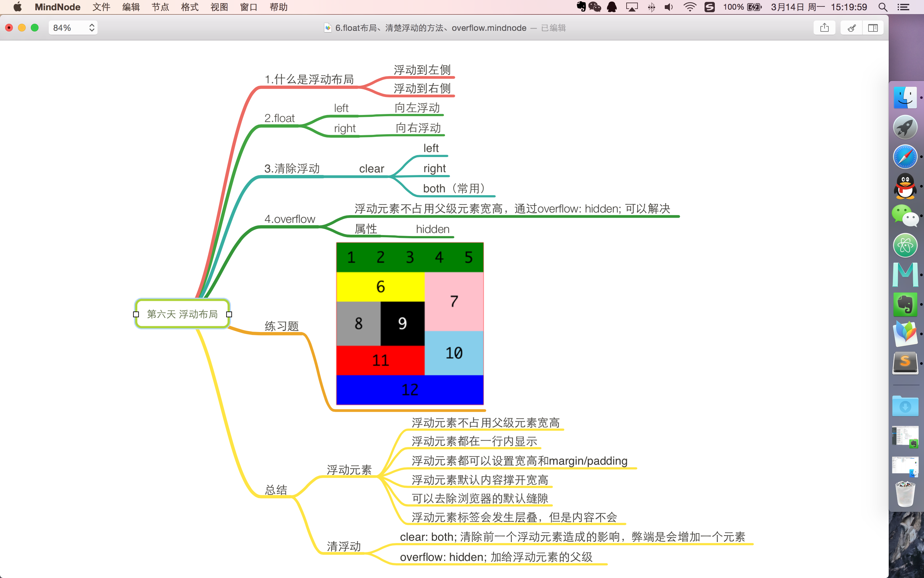924x578 pixels.
Task: Select the 浮动到左侧 node
Action: [422, 70]
